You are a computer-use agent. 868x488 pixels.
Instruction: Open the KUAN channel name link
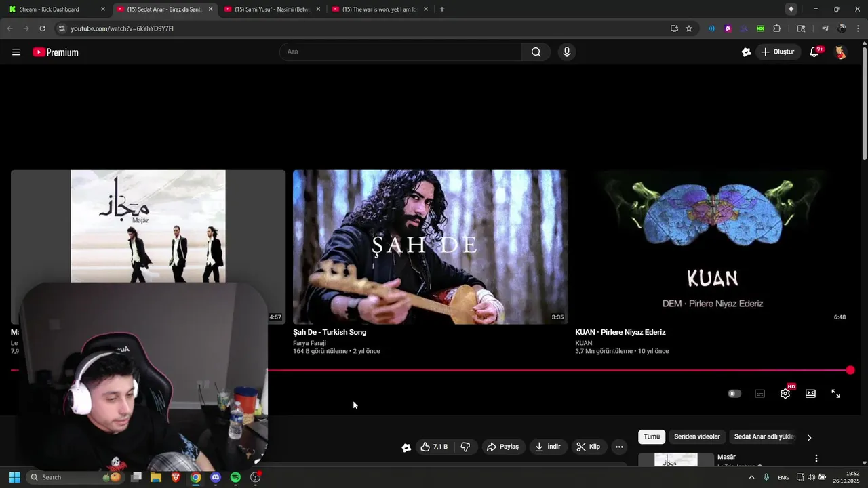point(583,343)
